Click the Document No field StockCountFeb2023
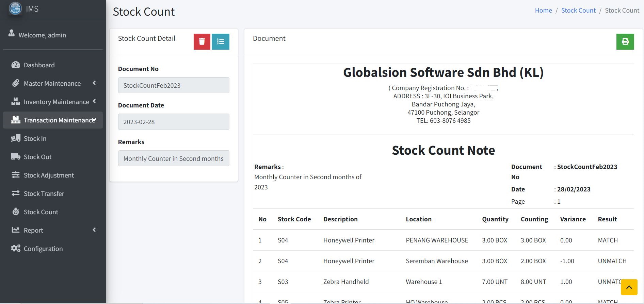 (174, 85)
